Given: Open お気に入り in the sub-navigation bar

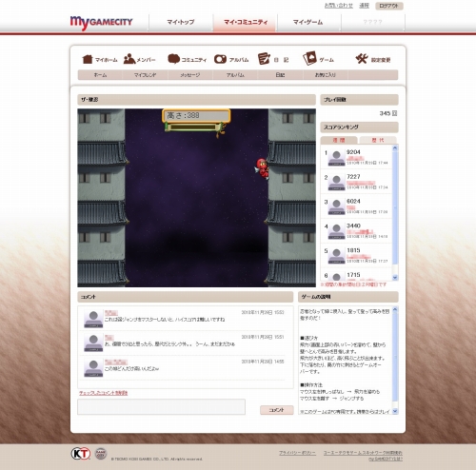Looking at the screenshot, I should coord(326,75).
